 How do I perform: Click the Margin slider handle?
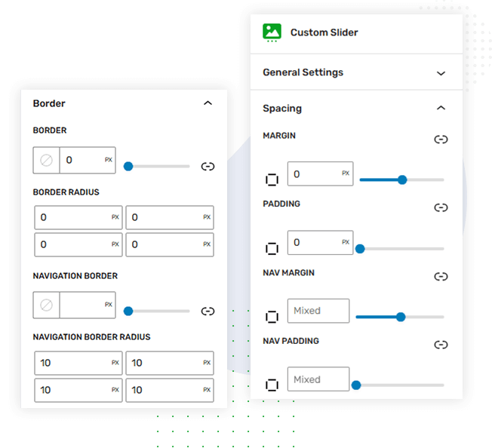pyautogui.click(x=402, y=180)
